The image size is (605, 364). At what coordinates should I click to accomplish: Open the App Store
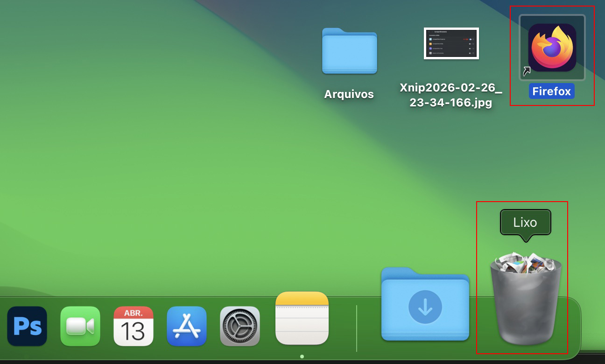pos(187,327)
